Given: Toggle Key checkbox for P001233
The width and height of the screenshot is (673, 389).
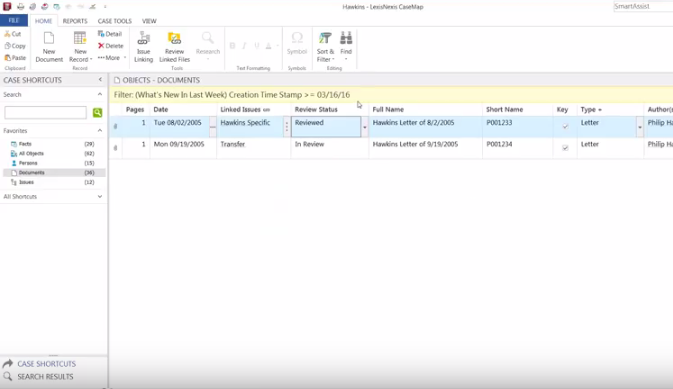Looking at the screenshot, I should (x=565, y=126).
